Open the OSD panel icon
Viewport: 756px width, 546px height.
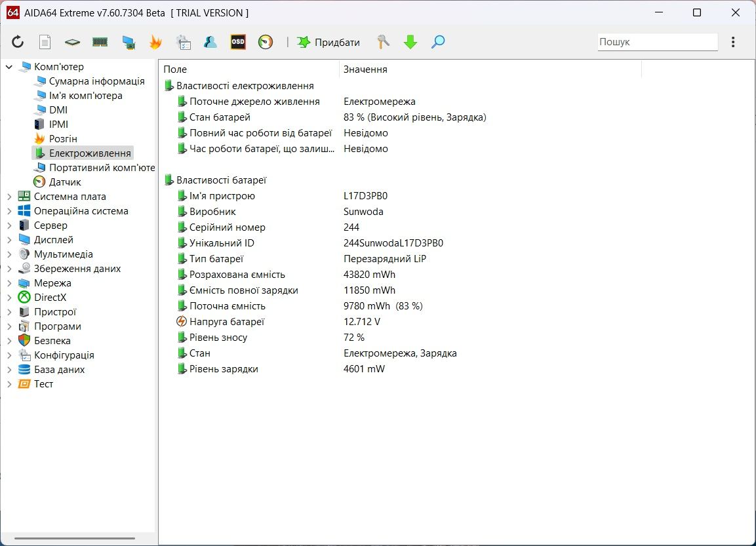click(238, 42)
